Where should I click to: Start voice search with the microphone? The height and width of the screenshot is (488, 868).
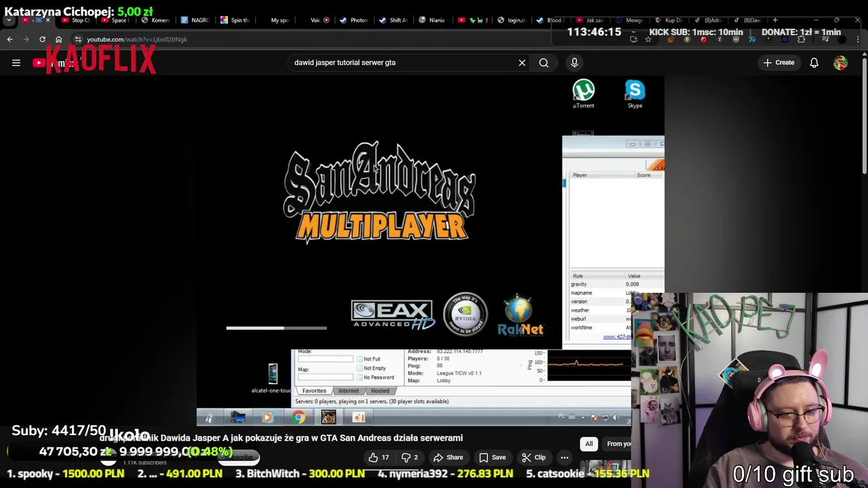(x=574, y=63)
